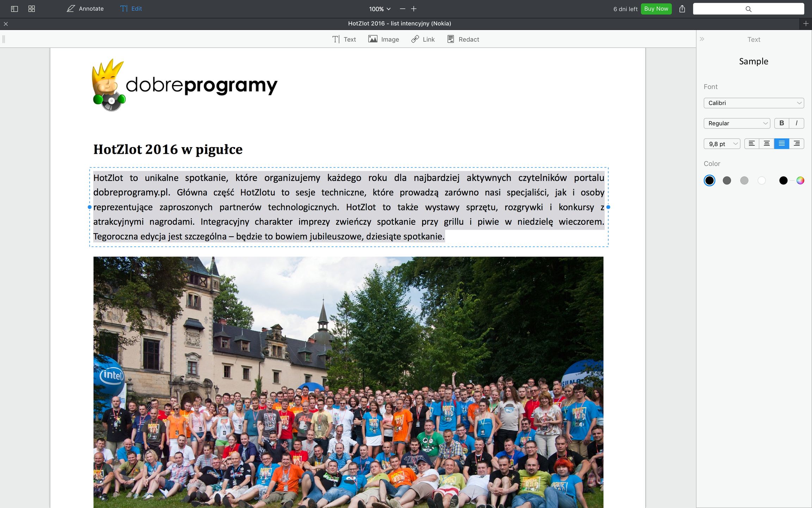Zoom in with the plus icon
The height and width of the screenshot is (508, 812).
pyautogui.click(x=414, y=9)
